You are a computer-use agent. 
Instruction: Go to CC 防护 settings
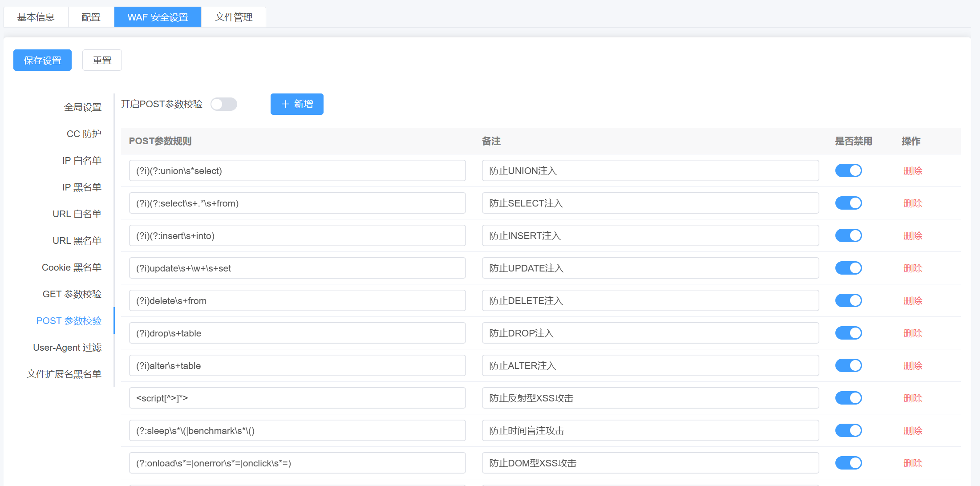[84, 134]
